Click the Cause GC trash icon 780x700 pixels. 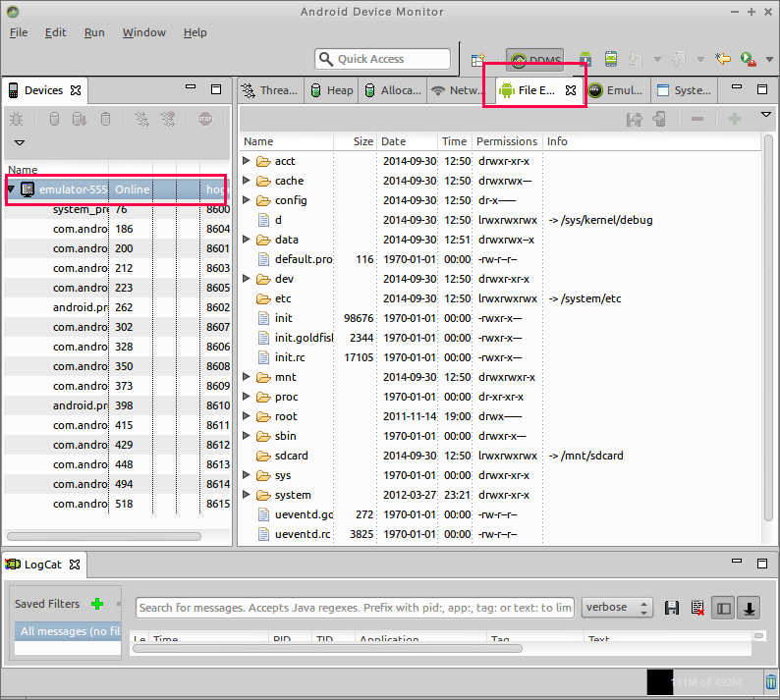coord(105,120)
